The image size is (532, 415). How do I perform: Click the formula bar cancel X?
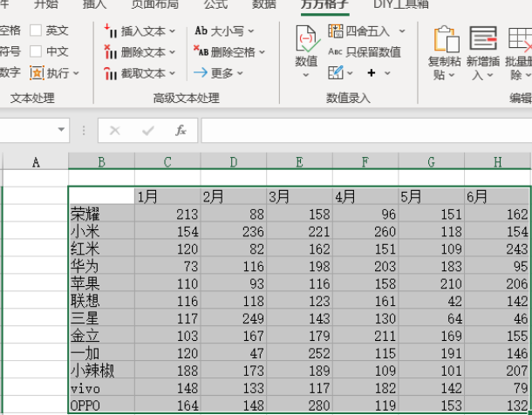point(114,131)
